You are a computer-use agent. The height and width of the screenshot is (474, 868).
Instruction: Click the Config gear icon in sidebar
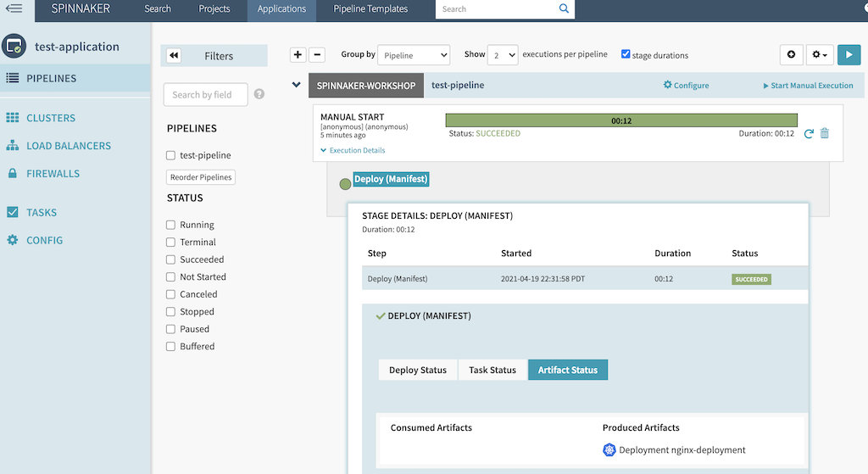click(12, 240)
